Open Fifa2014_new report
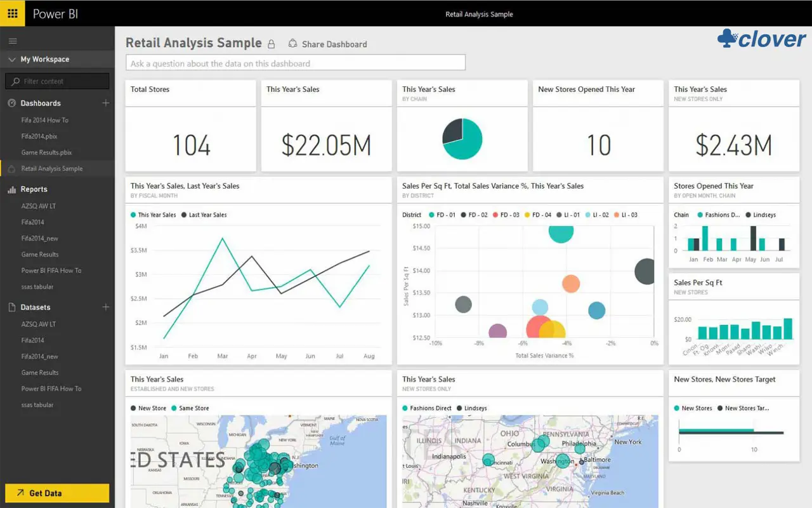812x508 pixels. point(39,238)
